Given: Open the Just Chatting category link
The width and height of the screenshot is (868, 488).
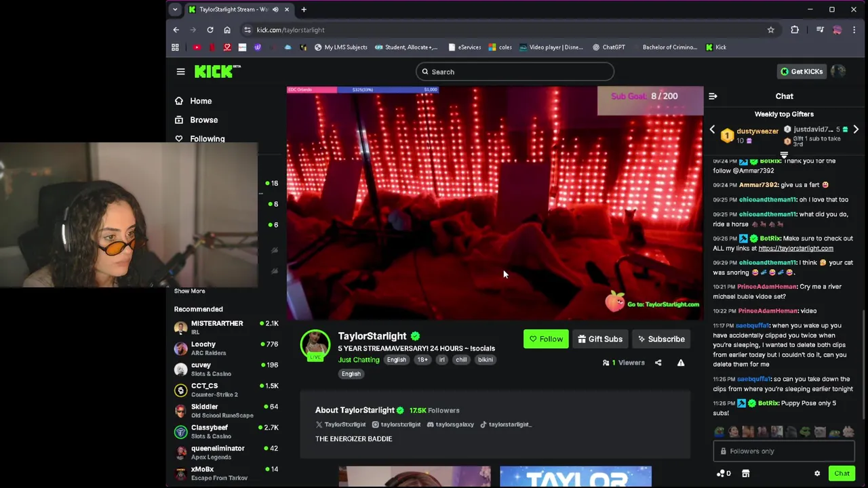Looking at the screenshot, I should (359, 360).
